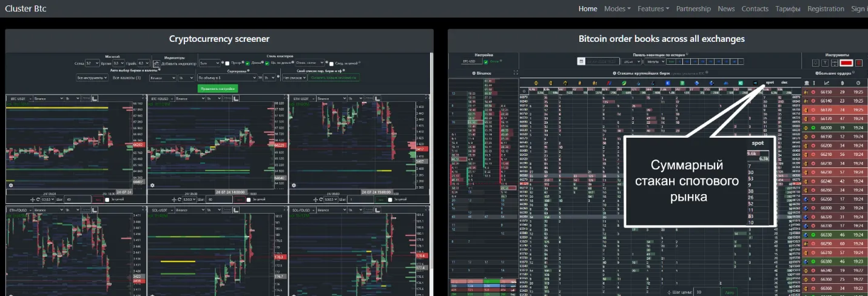This screenshot has width=868, height=296.
Task: Click the dollar icon in big orders header
Action: click(843, 83)
